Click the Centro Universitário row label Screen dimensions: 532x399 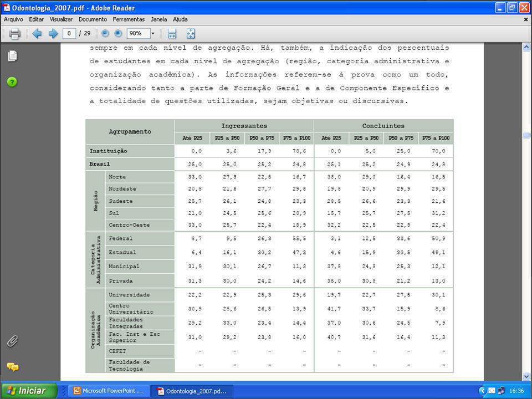point(131,309)
